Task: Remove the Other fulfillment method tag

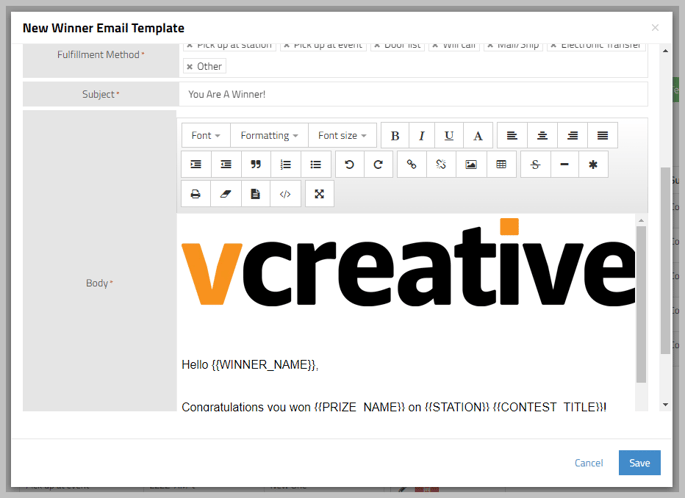Action: click(x=190, y=67)
